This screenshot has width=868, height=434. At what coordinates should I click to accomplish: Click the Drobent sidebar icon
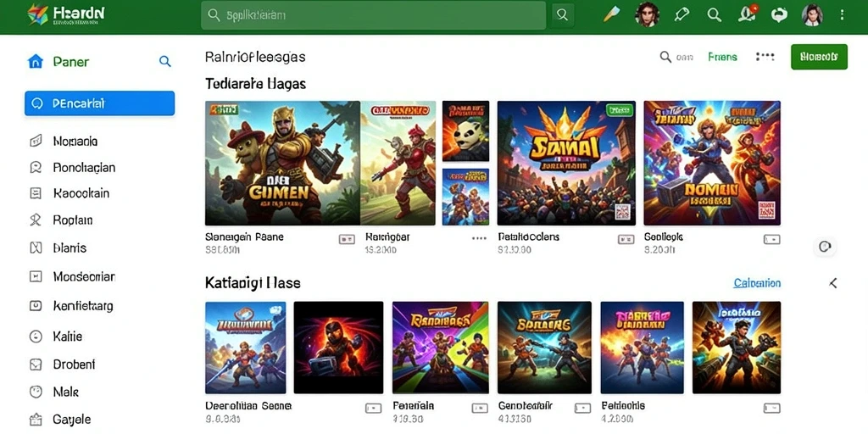(36, 364)
